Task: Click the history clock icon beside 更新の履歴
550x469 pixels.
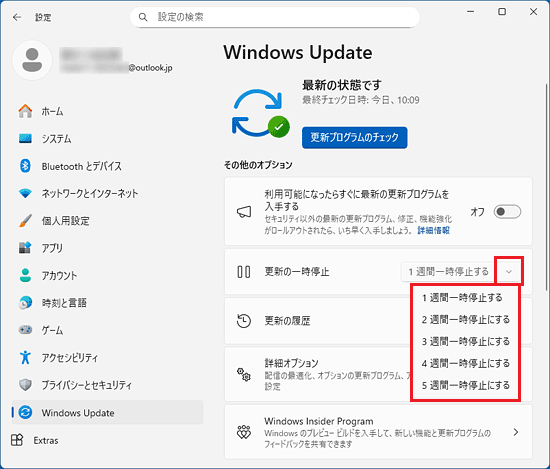Action: (x=244, y=321)
